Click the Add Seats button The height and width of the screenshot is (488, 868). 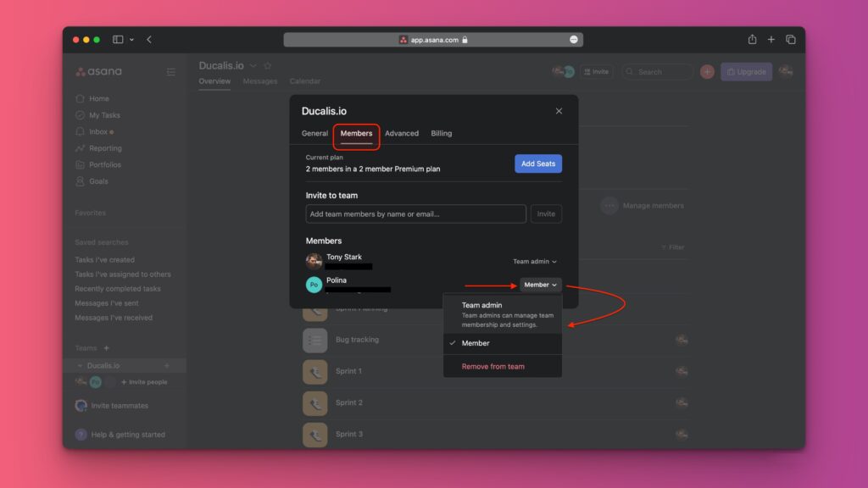(537, 164)
